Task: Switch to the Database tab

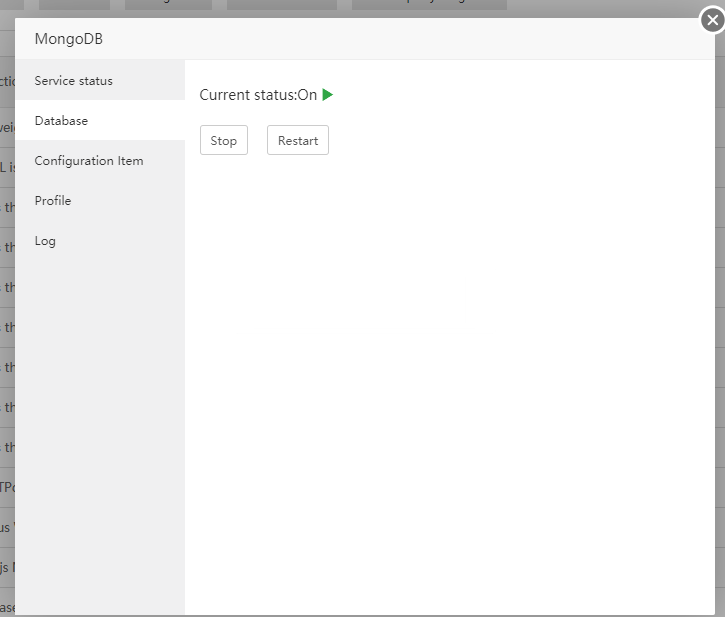Action: (x=100, y=121)
